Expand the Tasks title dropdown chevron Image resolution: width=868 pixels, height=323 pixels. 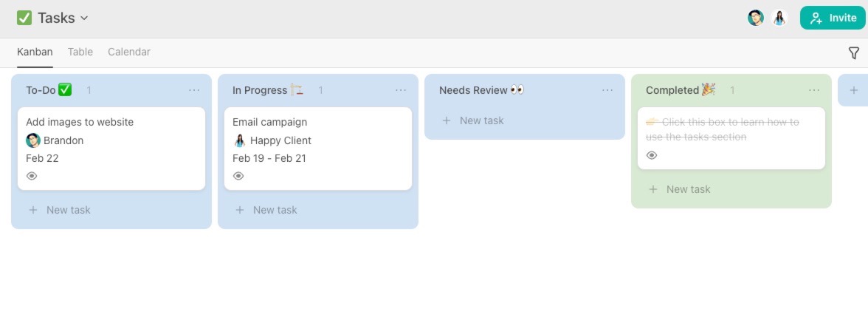coord(84,18)
